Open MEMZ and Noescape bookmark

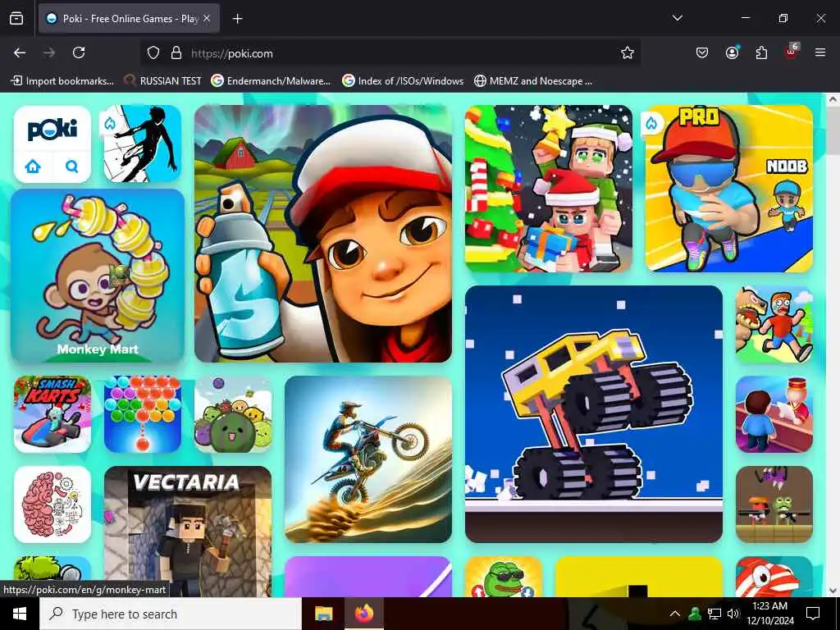click(533, 81)
